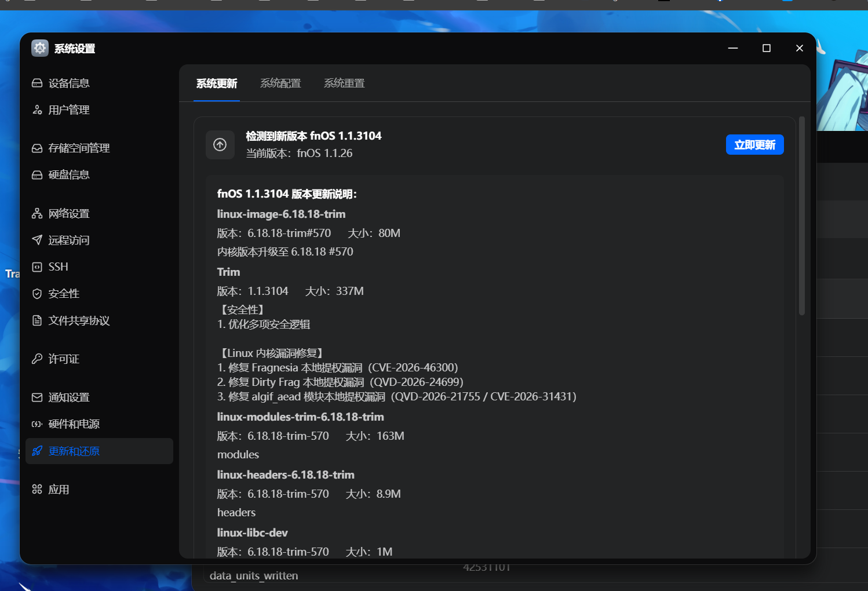The height and width of the screenshot is (591, 868).
Task: Click the 应用 apps grid icon
Action: point(37,490)
